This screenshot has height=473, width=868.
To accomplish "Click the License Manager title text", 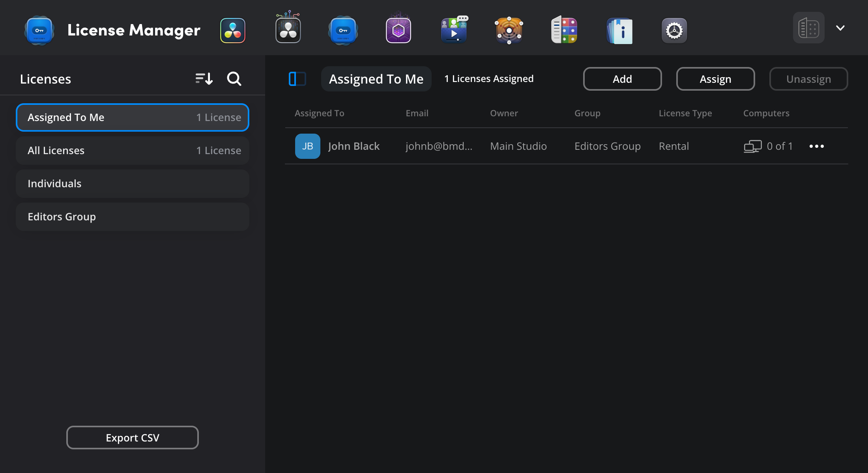I will [134, 30].
